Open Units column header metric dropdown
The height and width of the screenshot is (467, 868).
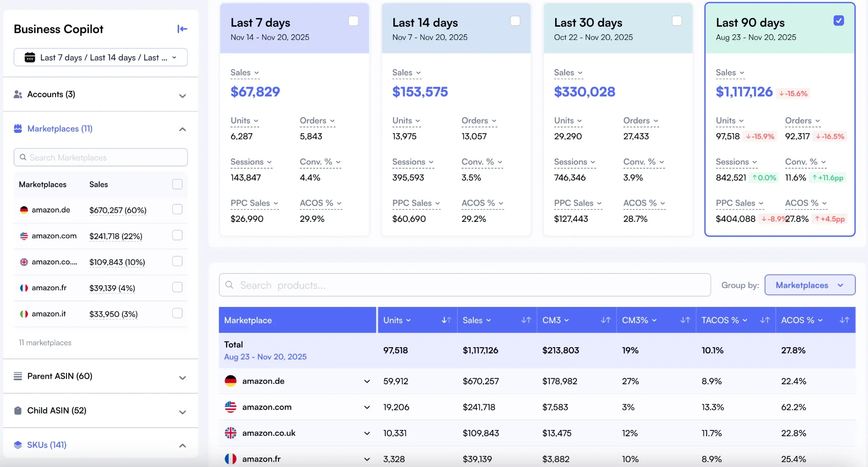click(x=397, y=320)
